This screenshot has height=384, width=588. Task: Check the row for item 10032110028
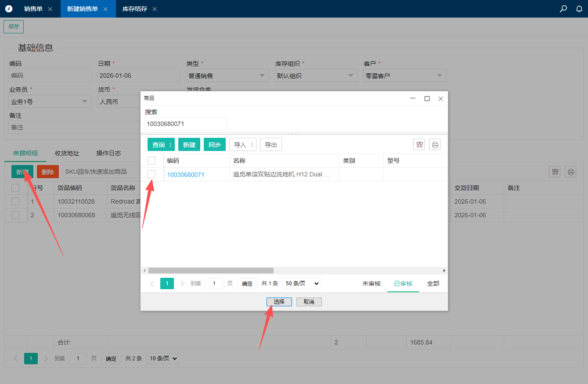tap(15, 201)
